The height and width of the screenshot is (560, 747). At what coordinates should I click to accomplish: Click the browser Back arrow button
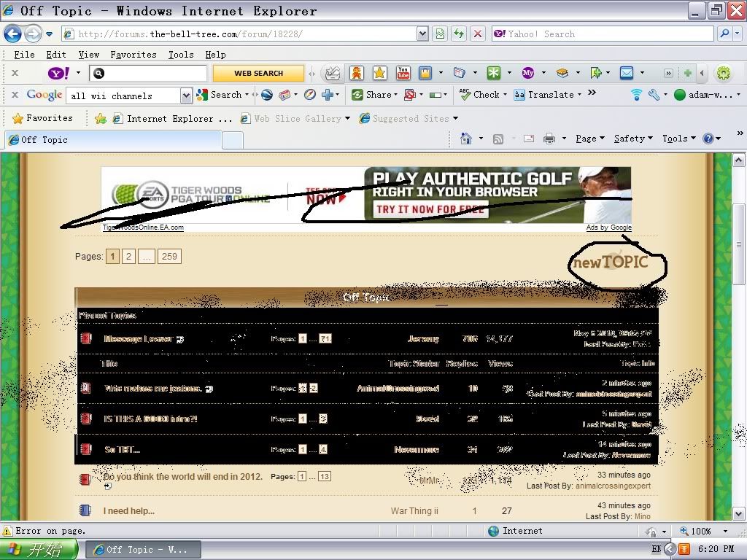pos(13,34)
